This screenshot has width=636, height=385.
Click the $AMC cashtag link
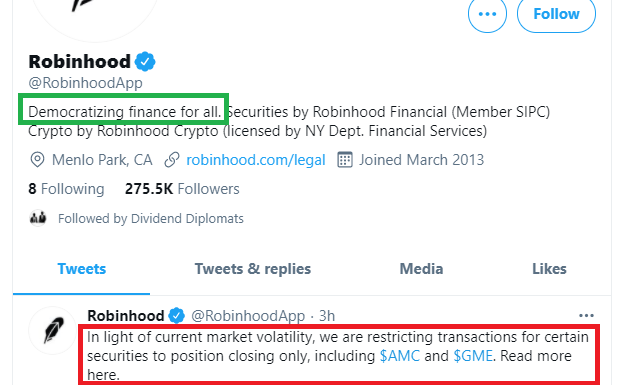[x=400, y=356]
